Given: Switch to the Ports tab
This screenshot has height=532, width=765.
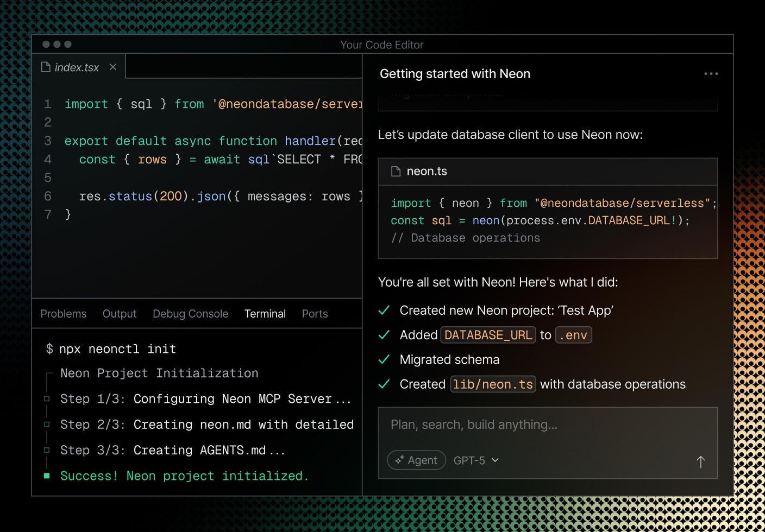Looking at the screenshot, I should coord(315,314).
